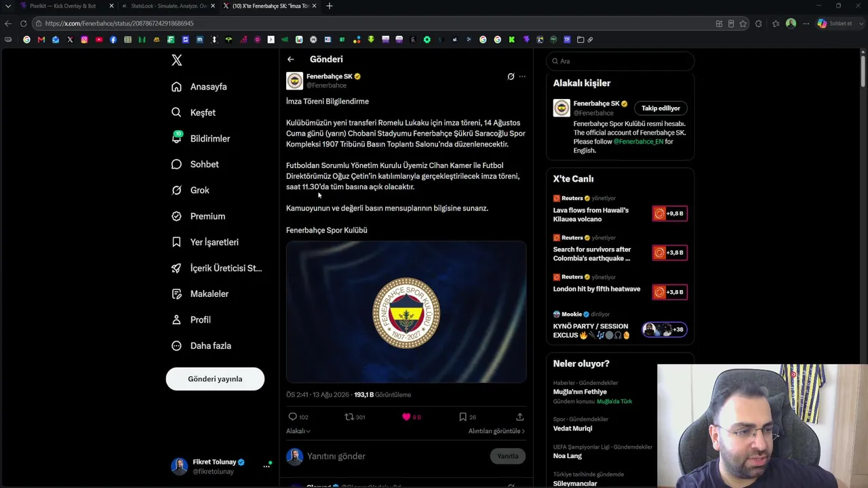868x488 pixels.
Task: Click the Yanıtını gönder reply field
Action: click(x=397, y=456)
